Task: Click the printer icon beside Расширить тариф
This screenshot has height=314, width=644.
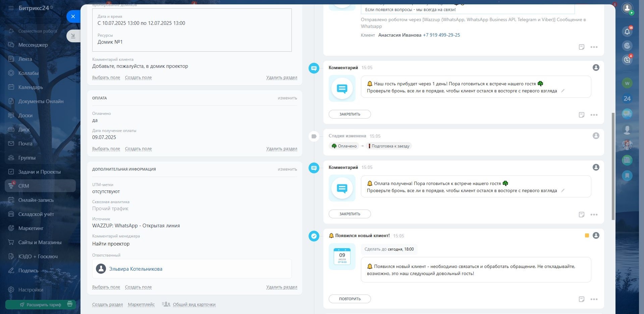Action: (70, 304)
